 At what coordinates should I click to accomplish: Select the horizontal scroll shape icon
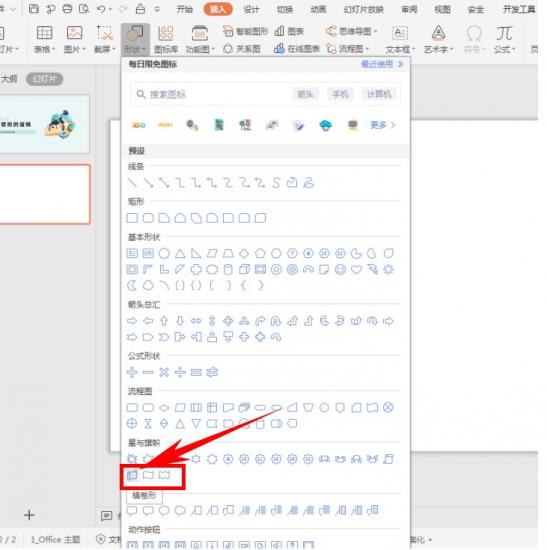132,475
